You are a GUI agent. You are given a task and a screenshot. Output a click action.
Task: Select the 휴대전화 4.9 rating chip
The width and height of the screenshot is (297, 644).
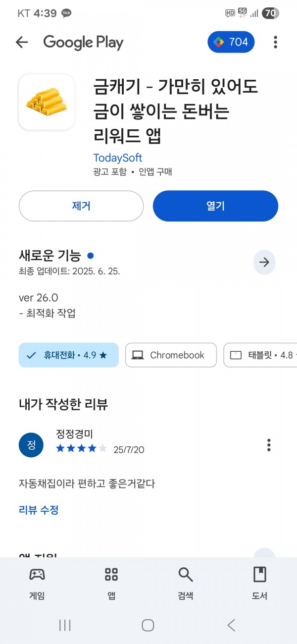[x=69, y=355]
